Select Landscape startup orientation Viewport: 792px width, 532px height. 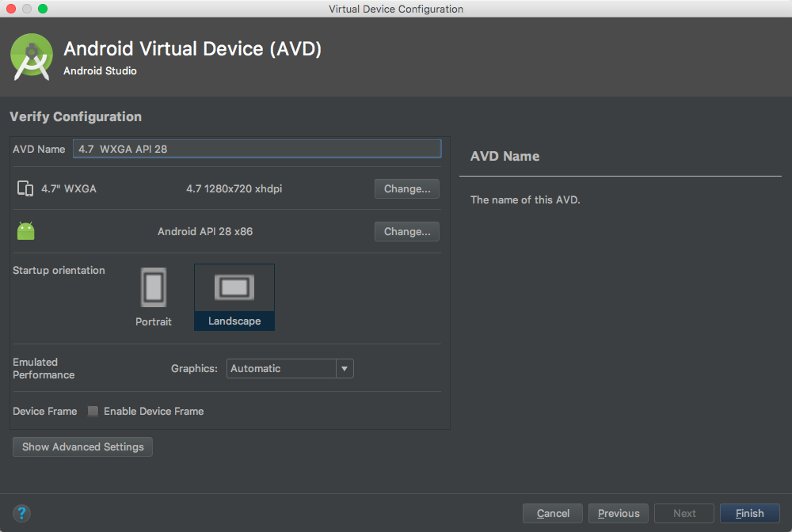(x=234, y=298)
